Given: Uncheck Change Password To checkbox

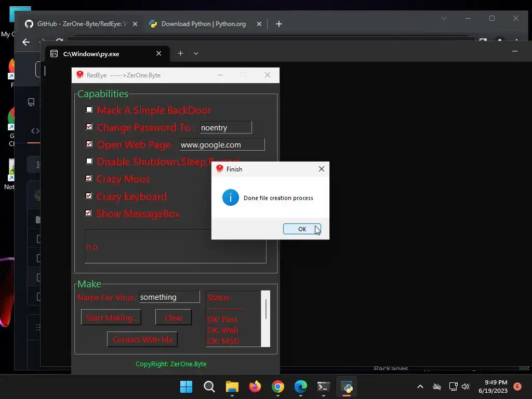Looking at the screenshot, I should tap(89, 127).
